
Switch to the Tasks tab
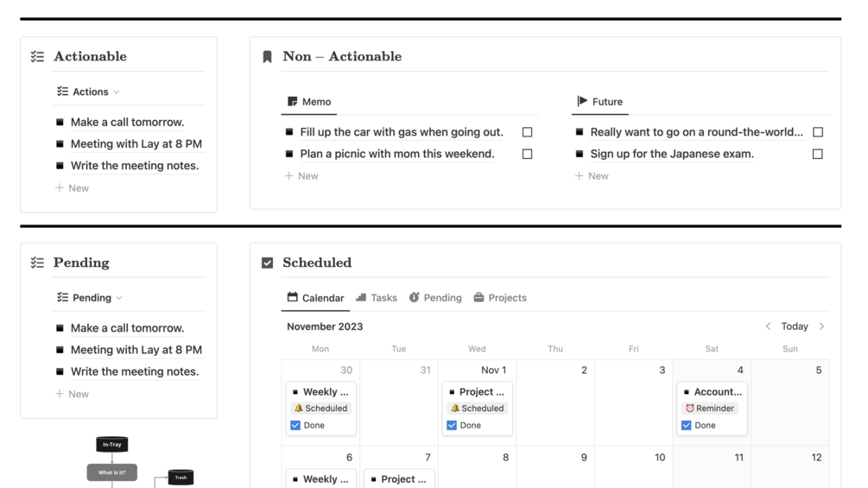click(377, 298)
